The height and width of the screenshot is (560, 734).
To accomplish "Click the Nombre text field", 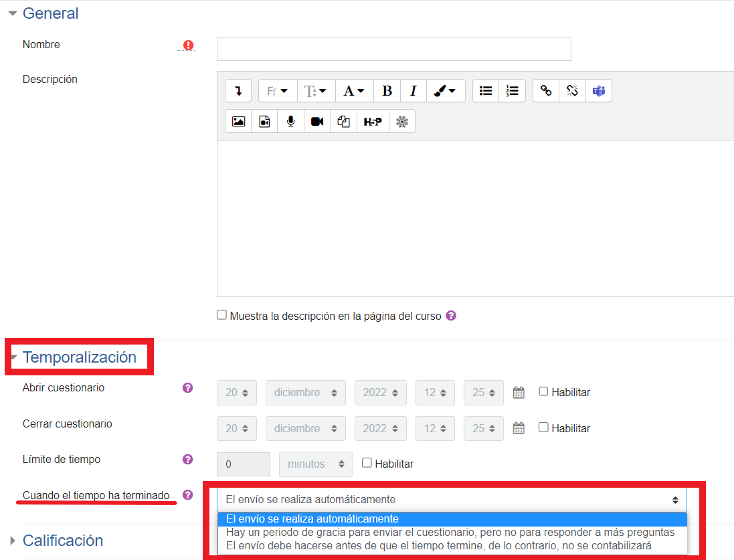I will pos(393,49).
